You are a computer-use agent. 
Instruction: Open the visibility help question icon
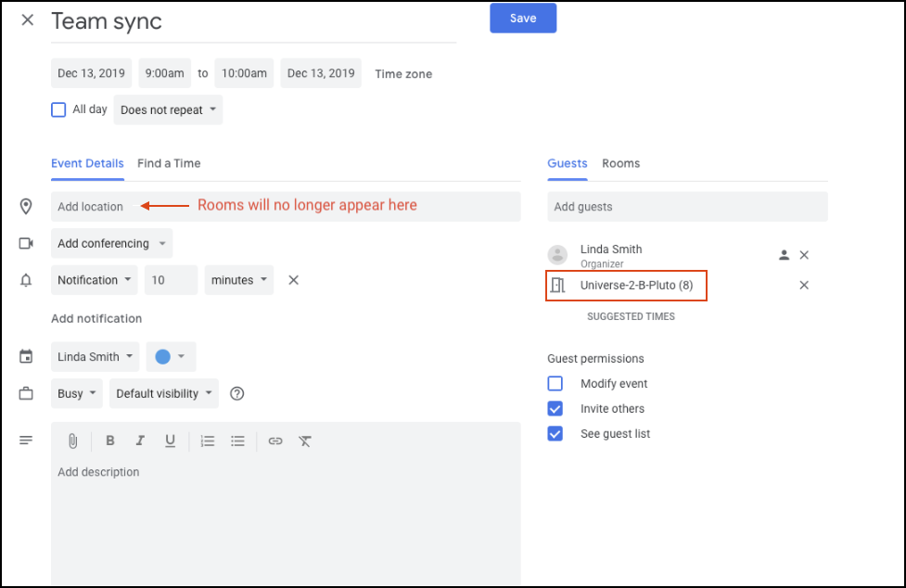[236, 393]
